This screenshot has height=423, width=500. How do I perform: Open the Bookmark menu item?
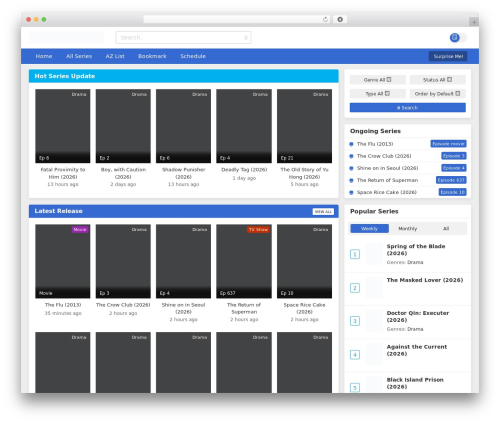[152, 56]
